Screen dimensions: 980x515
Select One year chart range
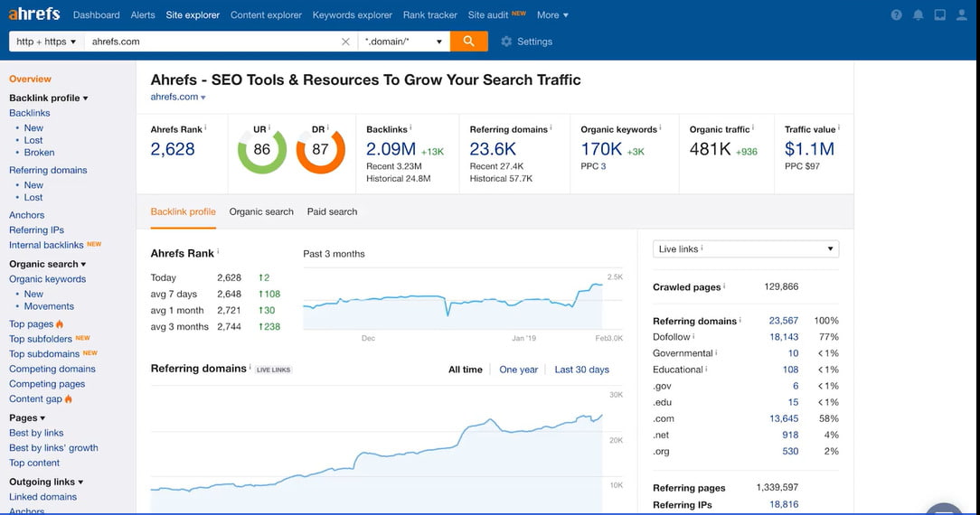pos(518,370)
